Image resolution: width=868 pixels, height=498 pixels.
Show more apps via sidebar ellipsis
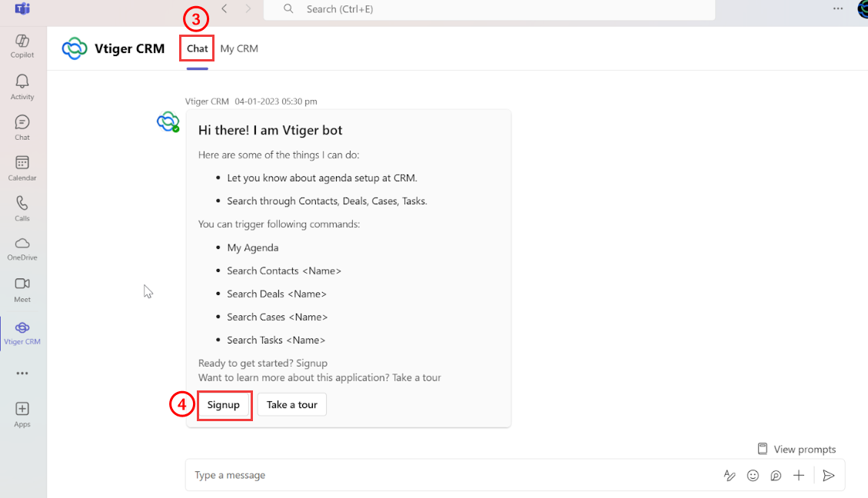22,373
